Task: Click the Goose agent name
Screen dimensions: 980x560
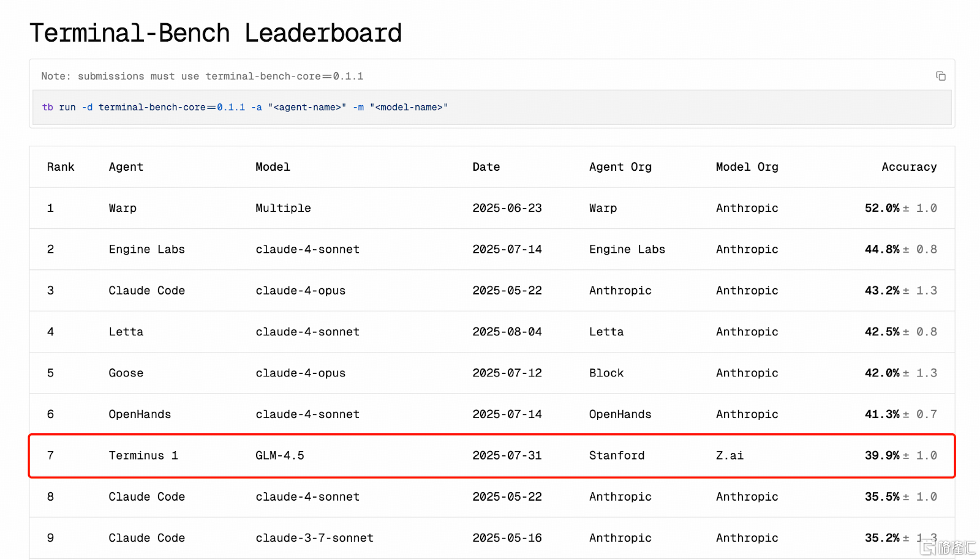Action: (x=126, y=373)
